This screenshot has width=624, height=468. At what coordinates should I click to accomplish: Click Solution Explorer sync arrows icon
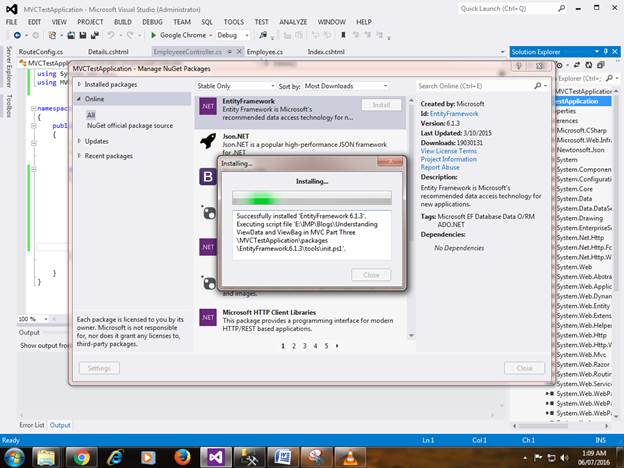[577, 65]
